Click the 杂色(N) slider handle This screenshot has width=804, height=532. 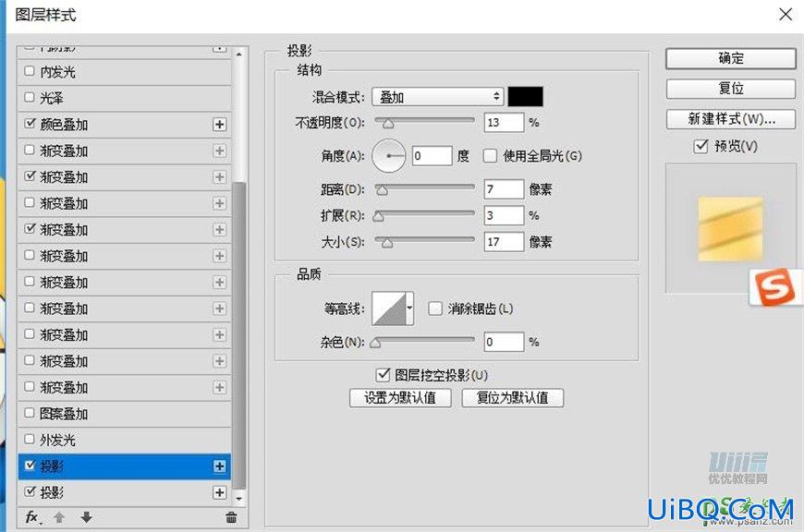[376, 343]
